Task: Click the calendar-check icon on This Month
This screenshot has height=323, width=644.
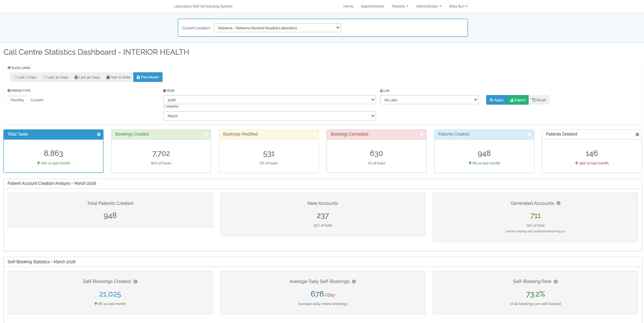Action: [138, 77]
